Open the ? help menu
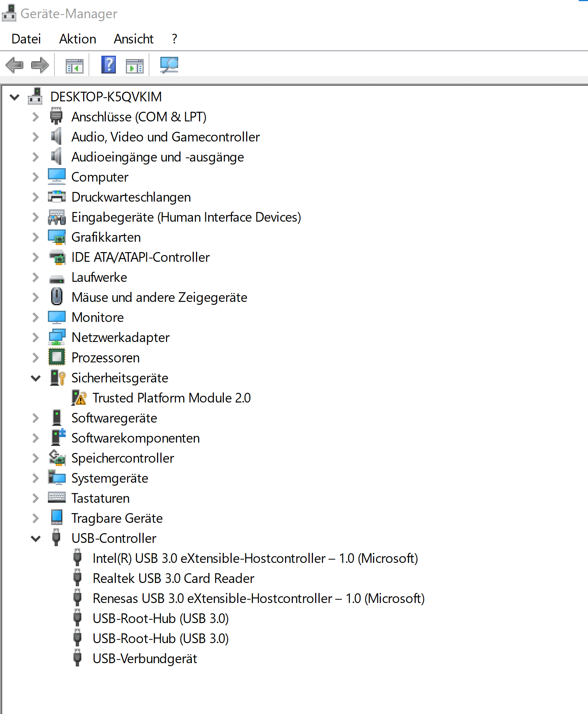Image resolution: width=588 pixels, height=714 pixels. click(x=174, y=39)
